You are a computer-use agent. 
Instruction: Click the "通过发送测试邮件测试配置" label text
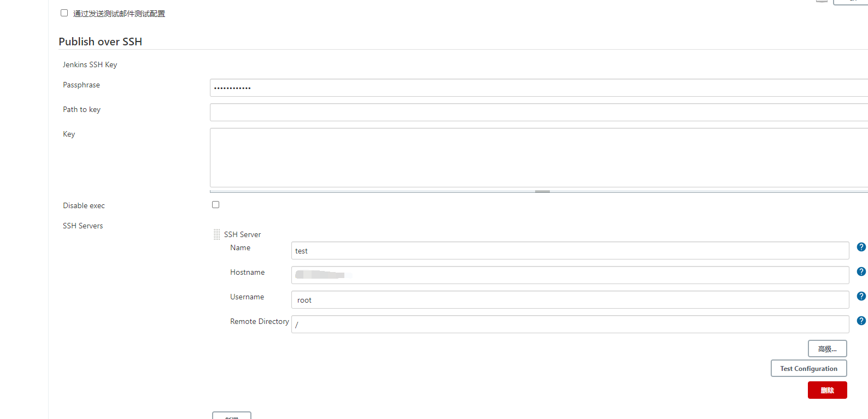tap(119, 14)
